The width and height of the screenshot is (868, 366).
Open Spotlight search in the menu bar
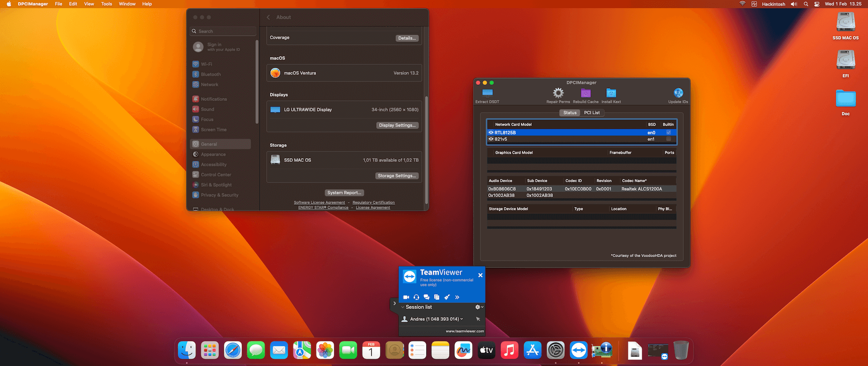coord(806,4)
